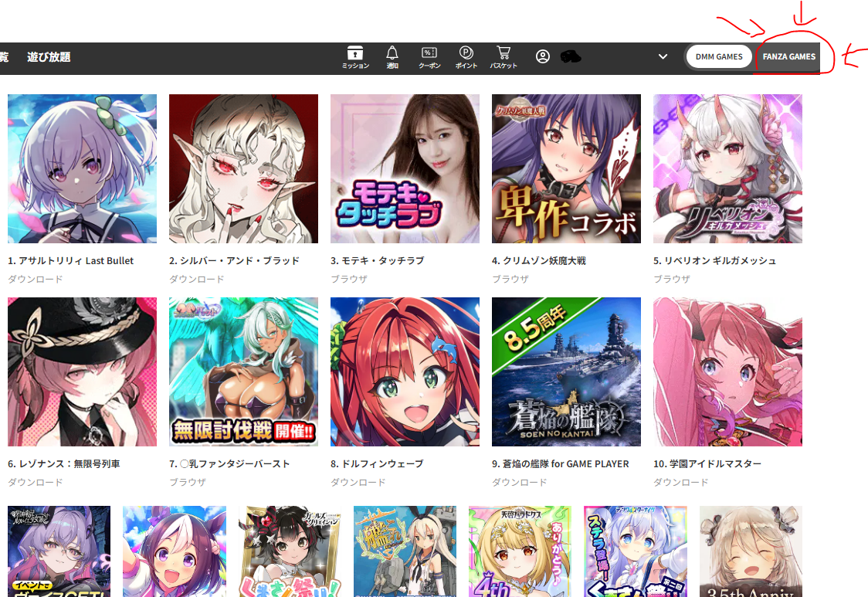
Task: Expand the account dropdown chevron
Action: tap(663, 56)
